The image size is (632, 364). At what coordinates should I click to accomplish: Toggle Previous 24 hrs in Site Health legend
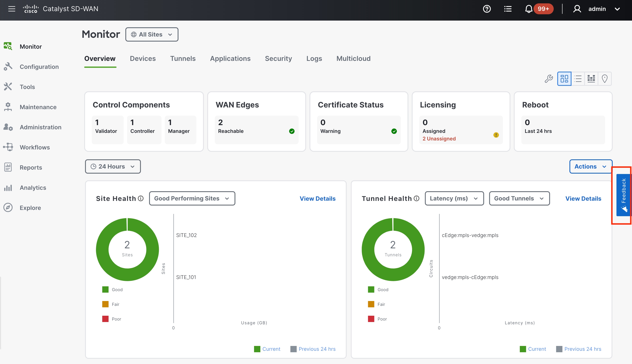[x=313, y=349]
